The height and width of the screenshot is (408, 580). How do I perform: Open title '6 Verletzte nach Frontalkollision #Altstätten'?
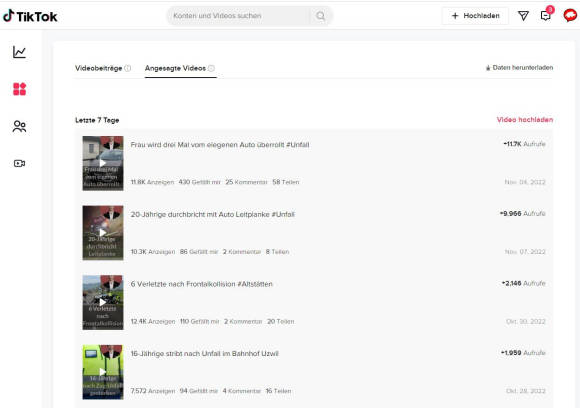[x=202, y=284]
